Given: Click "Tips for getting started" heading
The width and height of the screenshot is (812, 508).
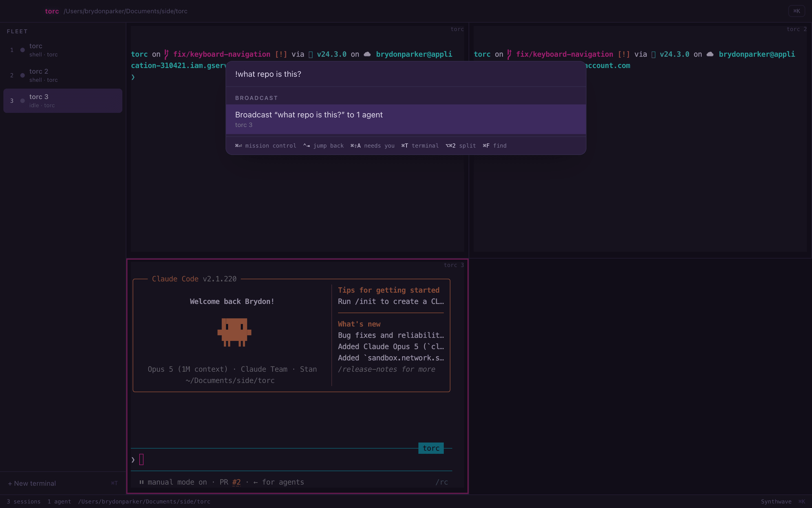Looking at the screenshot, I should (389, 290).
